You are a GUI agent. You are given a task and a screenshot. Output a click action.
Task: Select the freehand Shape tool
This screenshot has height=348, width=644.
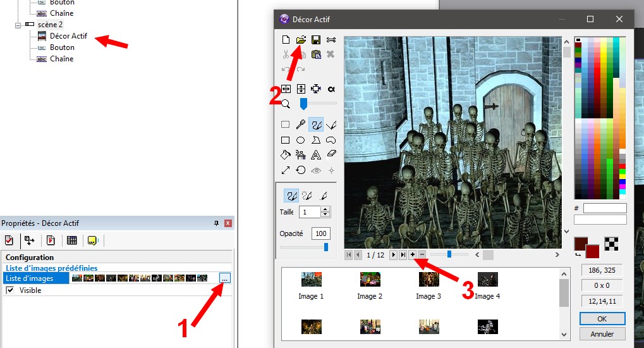(x=331, y=140)
